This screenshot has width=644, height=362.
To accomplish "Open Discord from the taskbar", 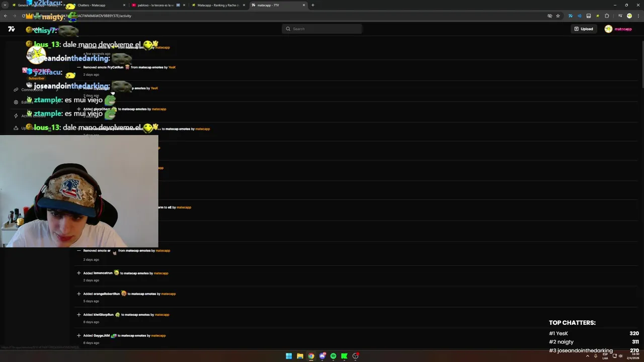I will [x=322, y=356].
